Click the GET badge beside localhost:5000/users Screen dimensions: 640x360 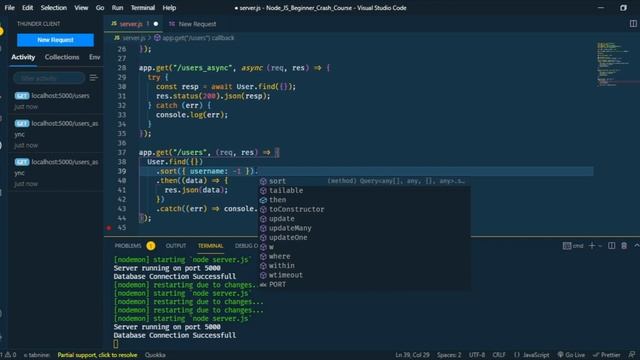pos(22,96)
